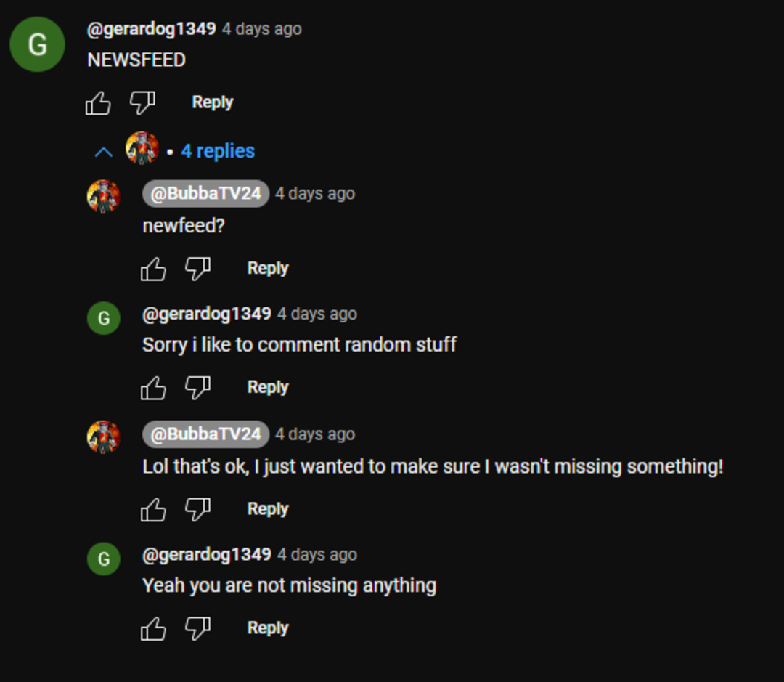
Task: Dislike the reply about missing something
Action: click(x=197, y=509)
